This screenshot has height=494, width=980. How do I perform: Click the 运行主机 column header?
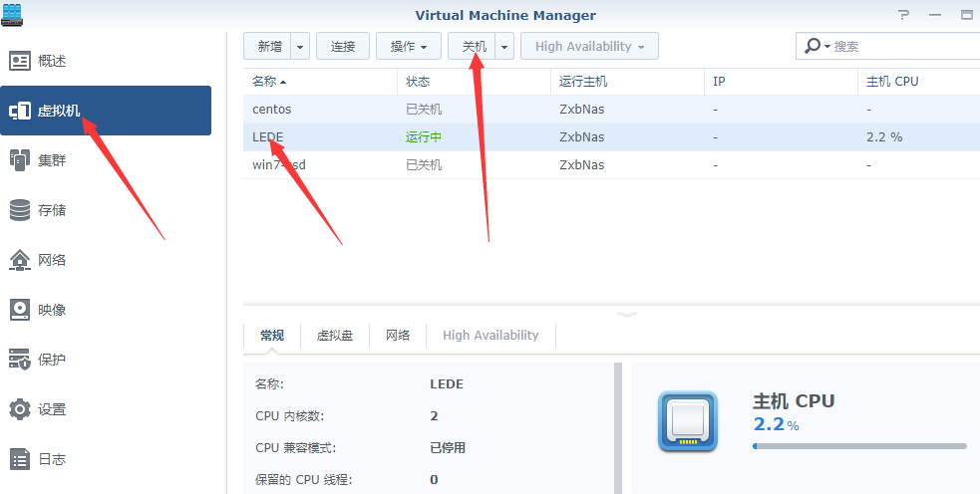point(627,82)
